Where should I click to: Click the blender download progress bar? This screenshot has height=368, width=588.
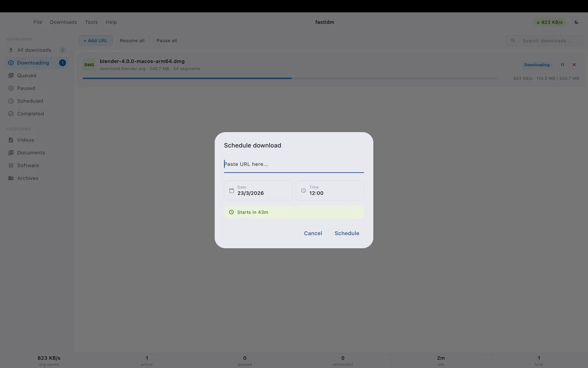(290, 78)
